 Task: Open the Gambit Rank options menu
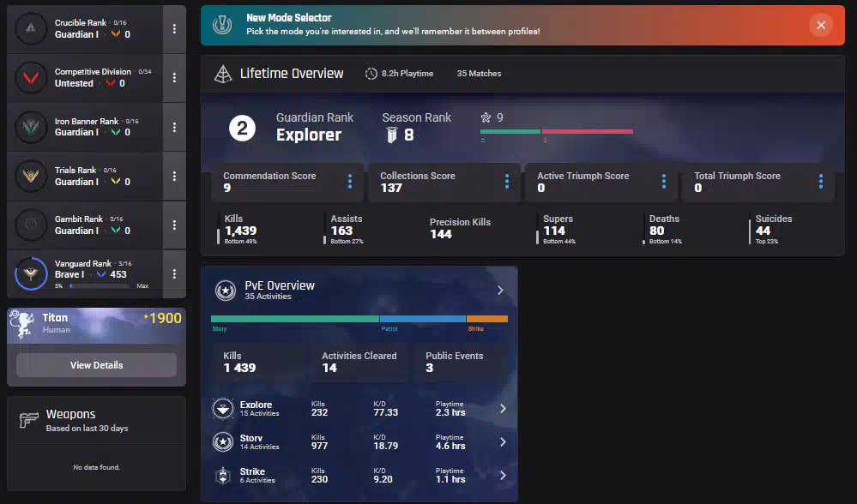[174, 225]
